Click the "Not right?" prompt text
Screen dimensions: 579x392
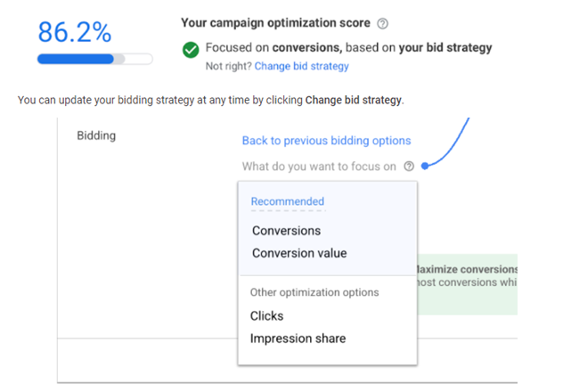(228, 66)
